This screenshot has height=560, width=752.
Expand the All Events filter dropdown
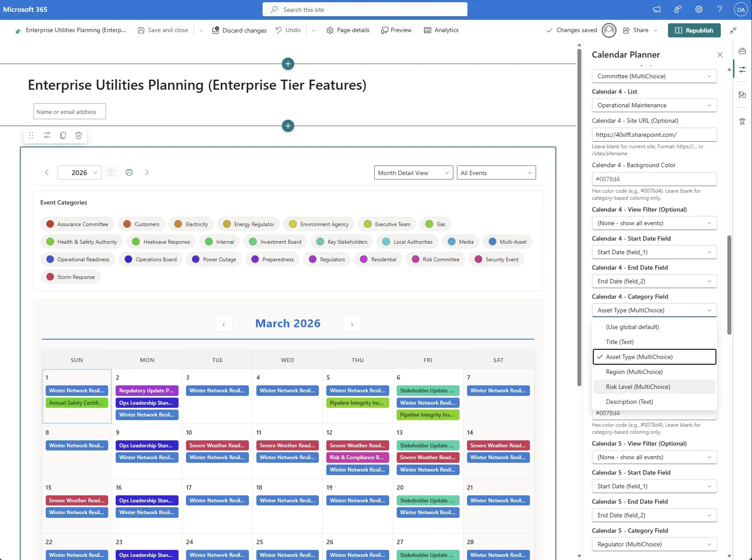(496, 173)
